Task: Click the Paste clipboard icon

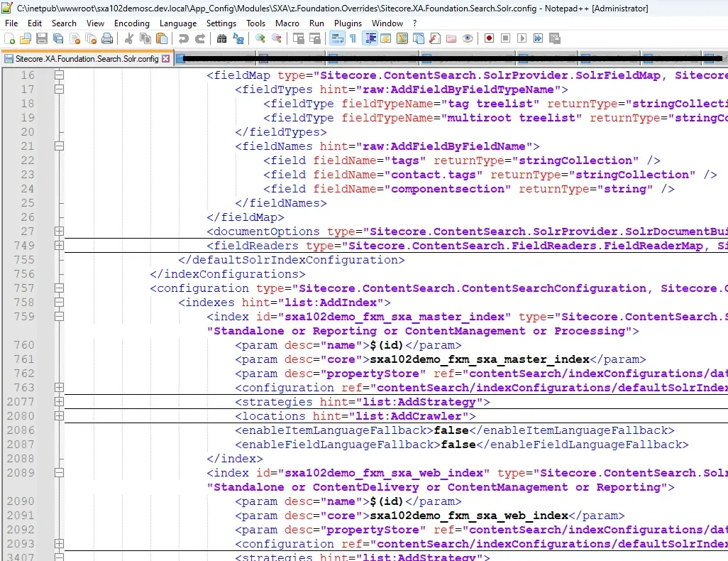Action: 162,38
